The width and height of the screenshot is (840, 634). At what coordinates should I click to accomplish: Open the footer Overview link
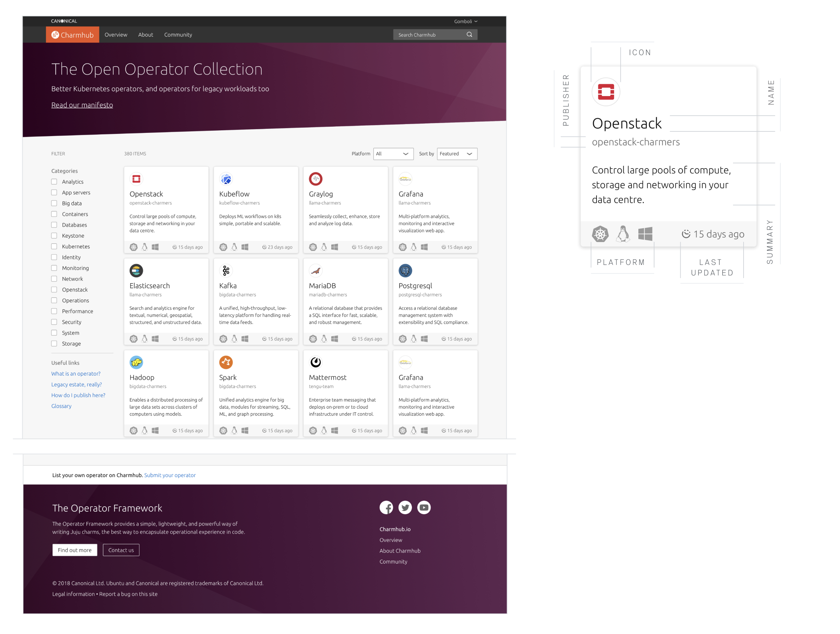pyautogui.click(x=391, y=540)
